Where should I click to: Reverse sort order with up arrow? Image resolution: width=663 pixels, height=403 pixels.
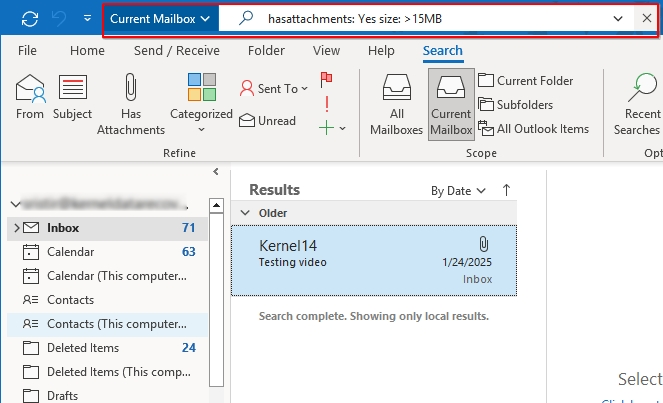point(506,190)
